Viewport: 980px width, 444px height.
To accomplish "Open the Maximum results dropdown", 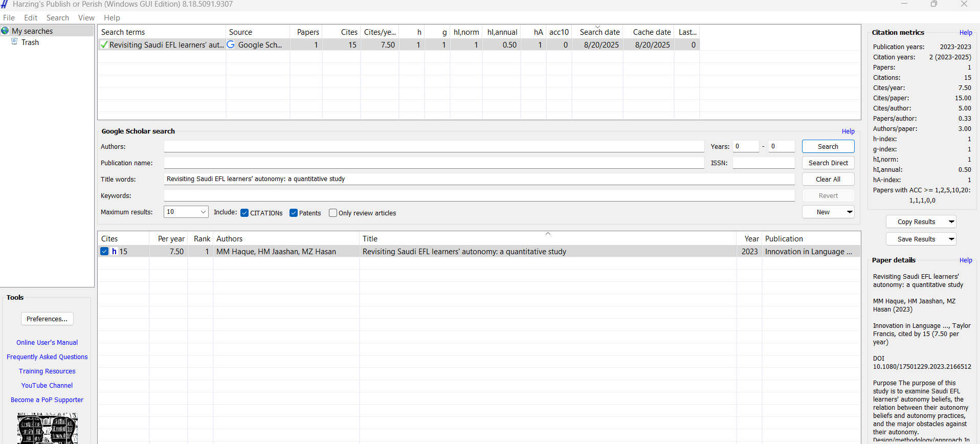I will coord(203,212).
